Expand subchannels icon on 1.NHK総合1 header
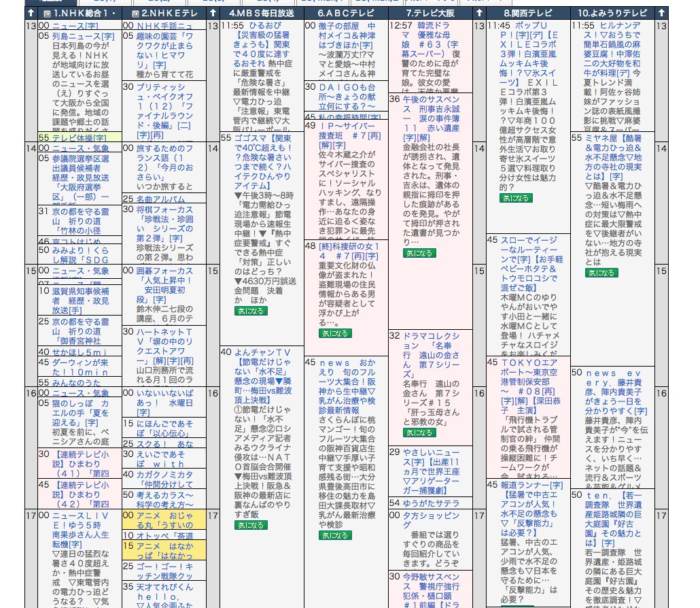 click(47, 14)
